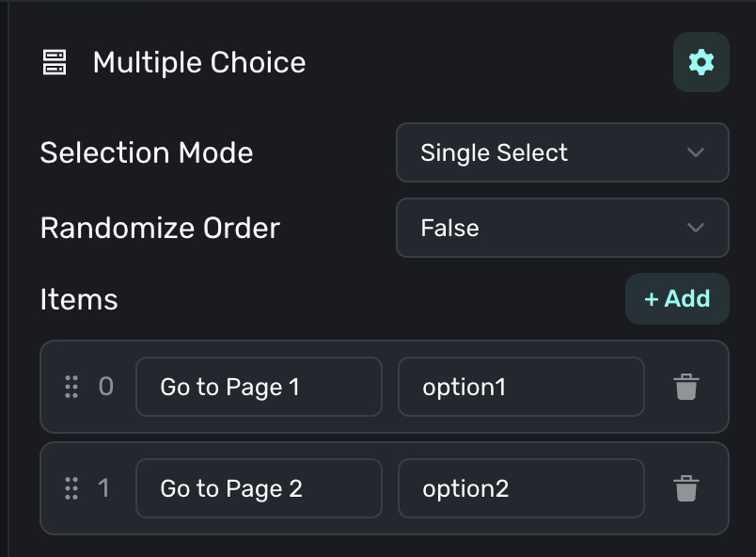This screenshot has width=756, height=557.
Task: Click the index number 0 of first item
Action: (106, 387)
